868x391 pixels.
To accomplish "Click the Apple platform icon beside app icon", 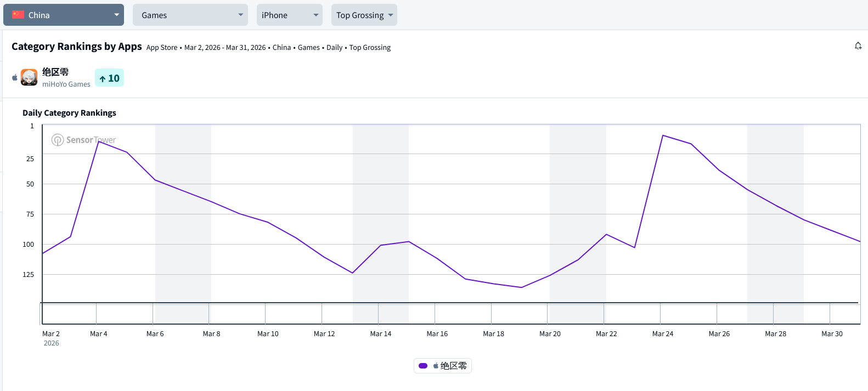I will 15,77.
